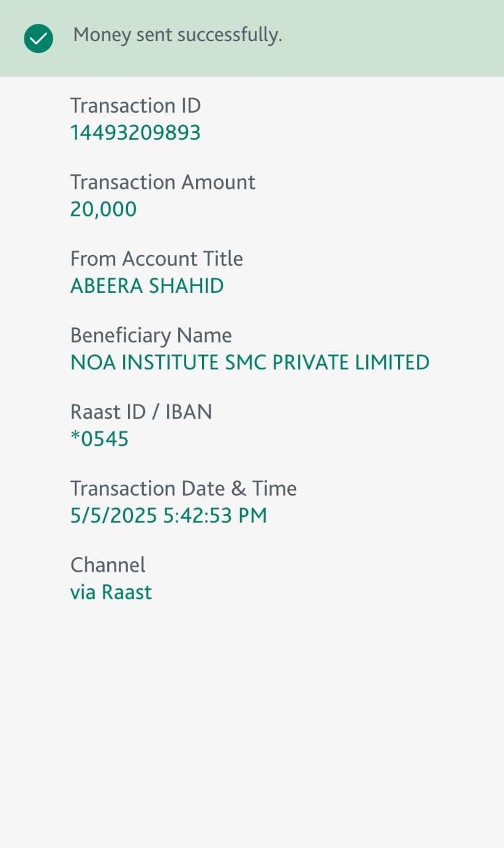504x848 pixels.
Task: Click the Transaction Amount label
Action: pos(162,182)
